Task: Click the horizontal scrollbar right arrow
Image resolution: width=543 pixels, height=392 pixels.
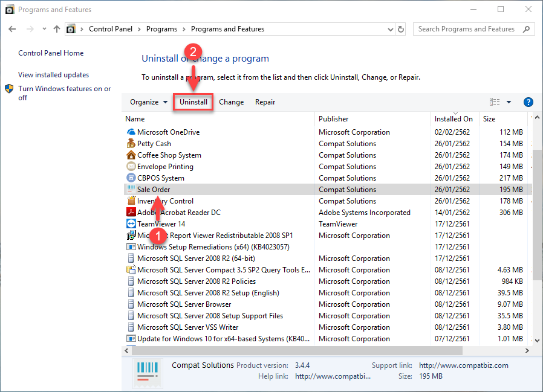Action: tap(527, 351)
